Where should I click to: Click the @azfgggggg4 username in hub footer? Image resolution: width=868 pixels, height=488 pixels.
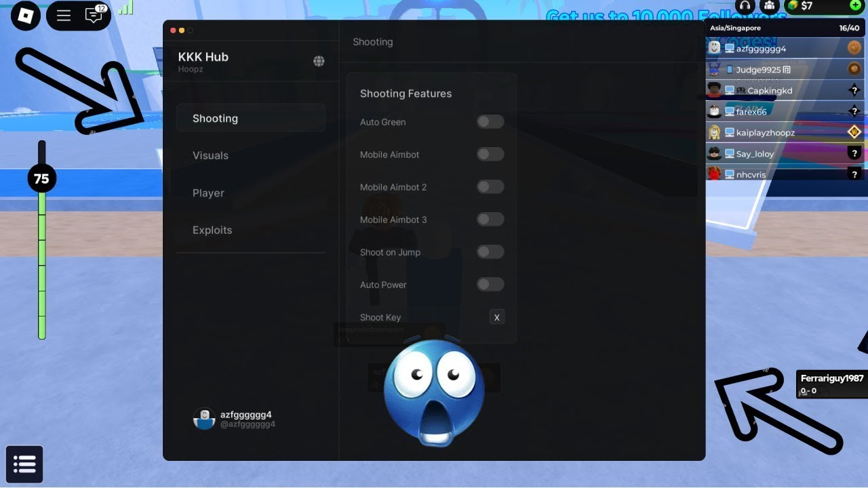point(248,424)
